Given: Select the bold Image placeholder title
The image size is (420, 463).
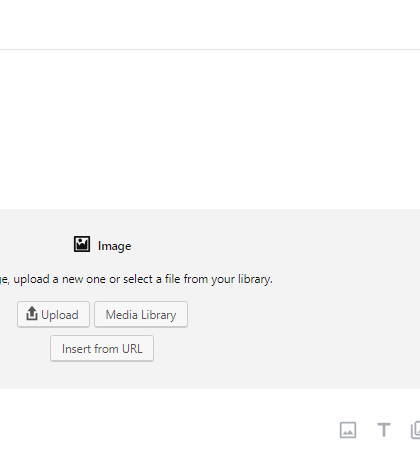Looking at the screenshot, I should (114, 246).
